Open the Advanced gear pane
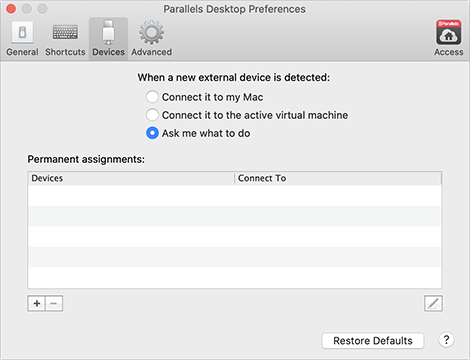470x360 pixels. (151, 39)
